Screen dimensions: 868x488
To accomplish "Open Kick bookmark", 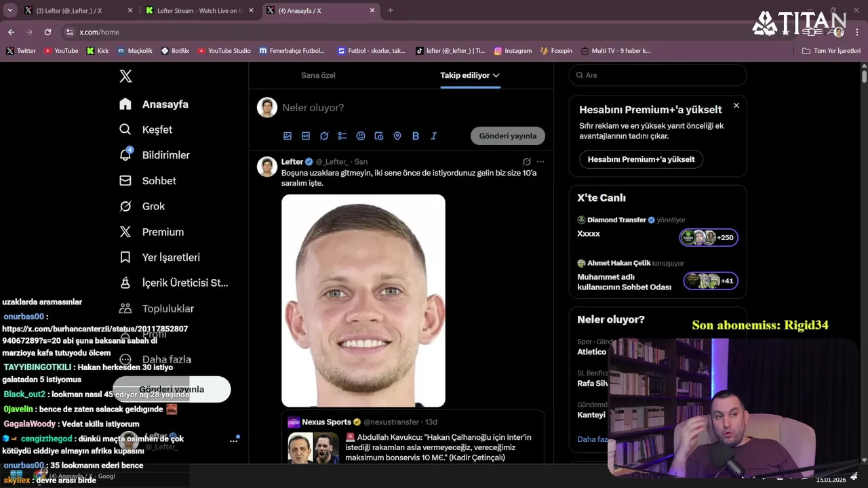I will 98,51.
